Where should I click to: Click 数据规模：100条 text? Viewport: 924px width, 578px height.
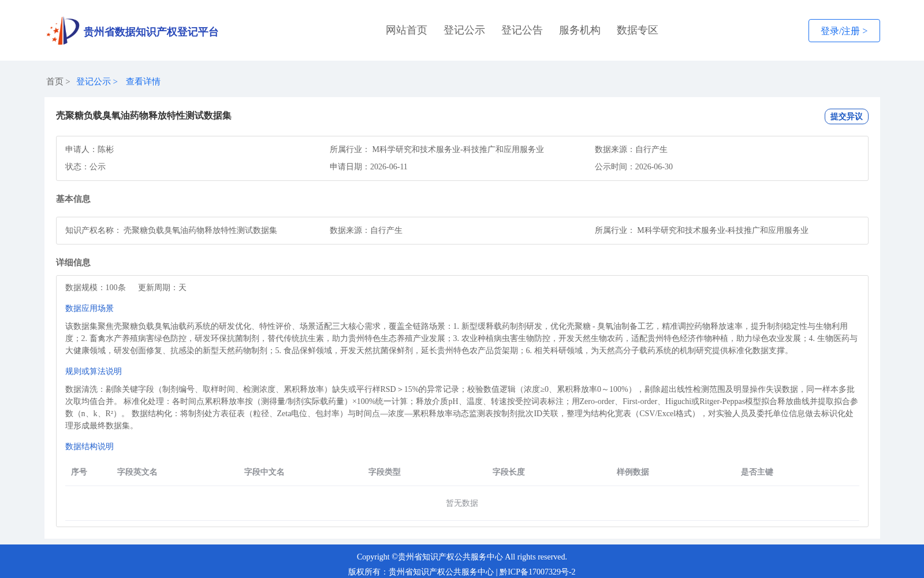pos(95,287)
